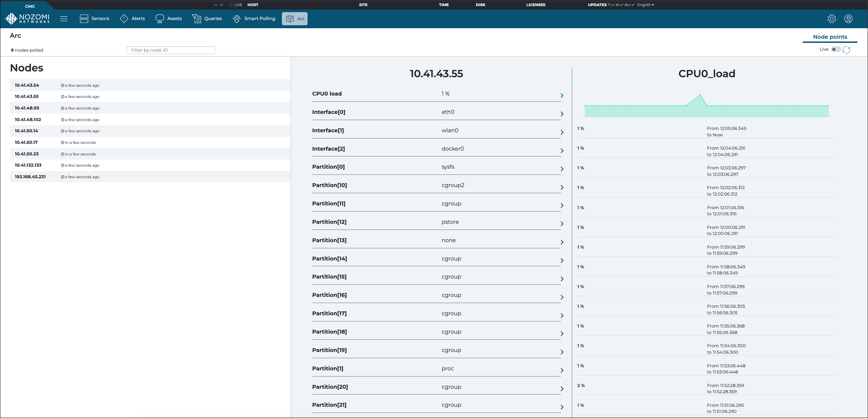This screenshot has width=868, height=418.
Task: Click the Partition[16] label
Action: tap(329, 295)
